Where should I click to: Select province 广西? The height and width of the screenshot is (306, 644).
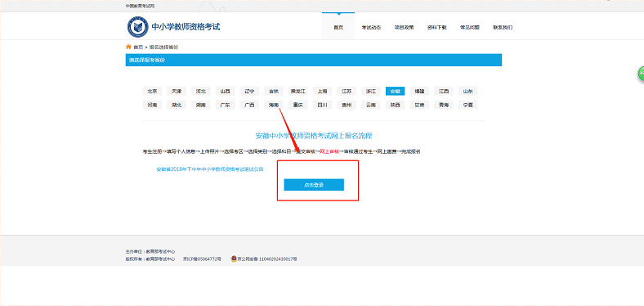(x=249, y=105)
